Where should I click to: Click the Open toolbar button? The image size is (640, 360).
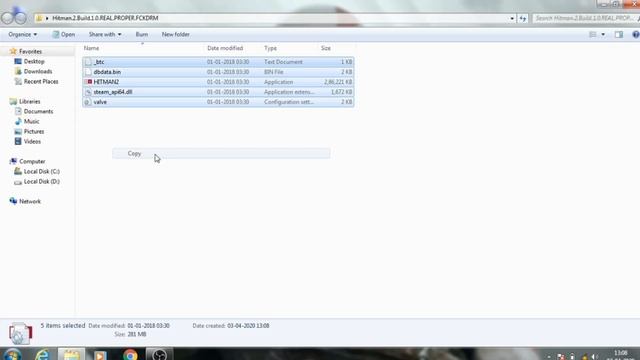[x=64, y=35]
